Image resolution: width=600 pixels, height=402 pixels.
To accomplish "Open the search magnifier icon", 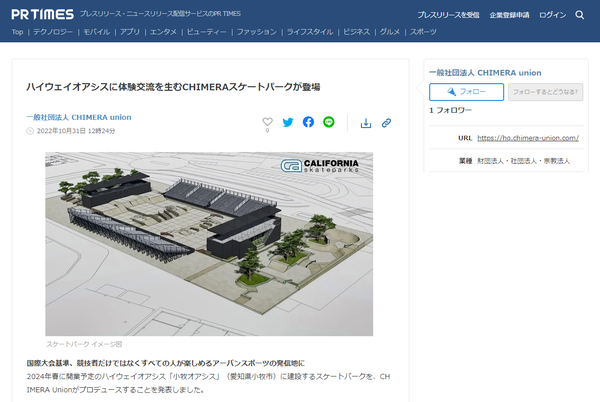I will [x=579, y=15].
